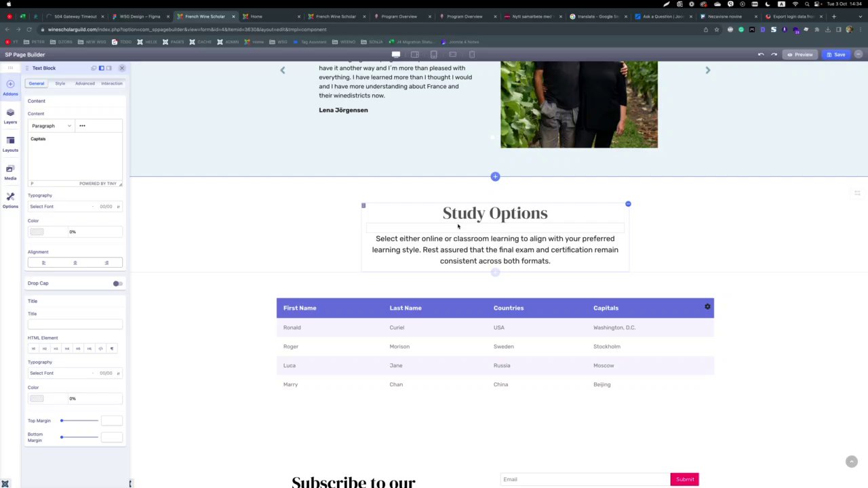Viewport: 868px width, 488px height.
Task: Open the Content color swatch
Action: tap(37, 232)
